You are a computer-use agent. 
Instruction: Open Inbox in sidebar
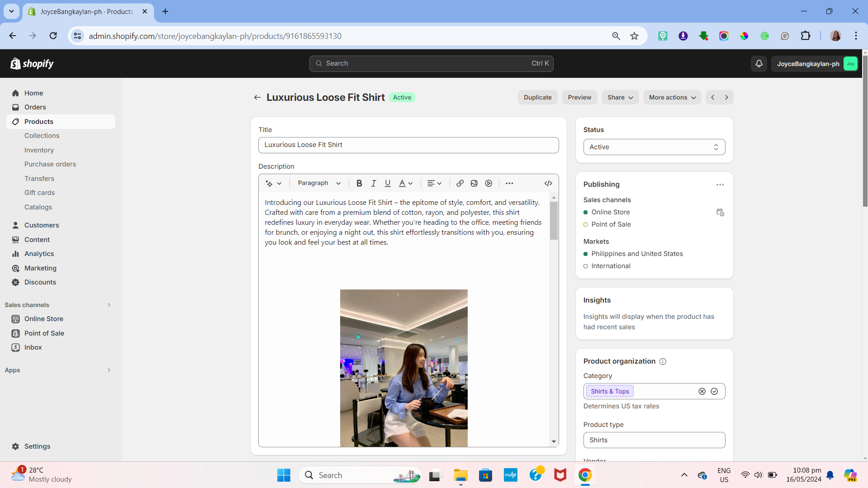61,347
